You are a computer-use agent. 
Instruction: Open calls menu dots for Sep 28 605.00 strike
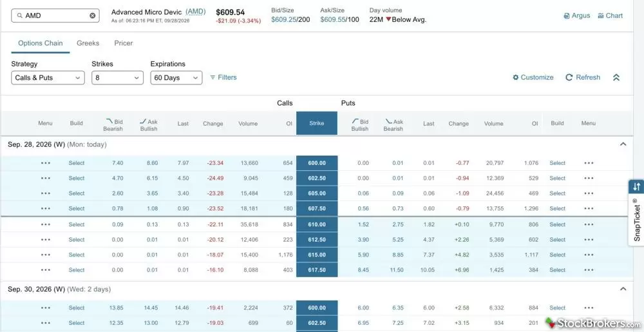46,193
